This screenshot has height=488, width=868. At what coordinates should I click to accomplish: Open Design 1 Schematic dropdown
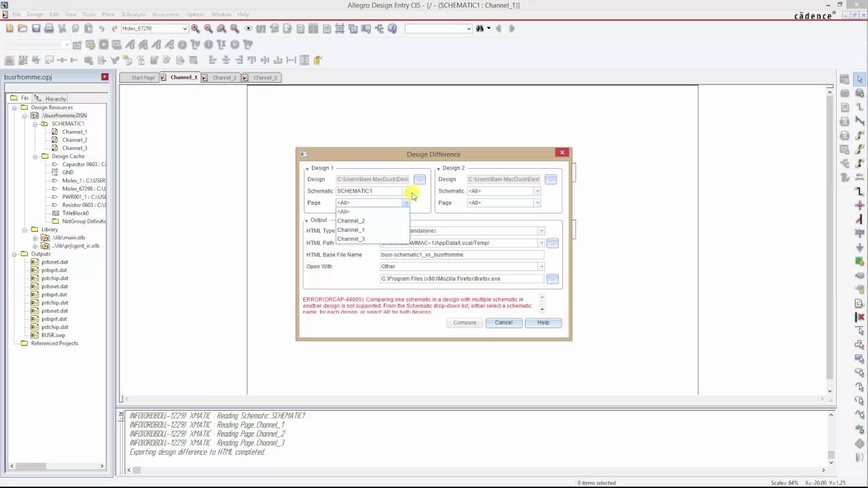point(406,191)
